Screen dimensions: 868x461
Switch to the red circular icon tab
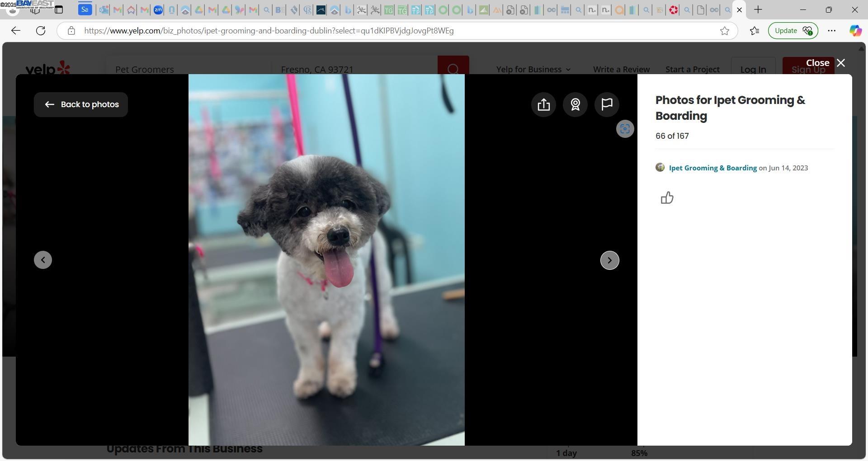pyautogui.click(x=674, y=10)
